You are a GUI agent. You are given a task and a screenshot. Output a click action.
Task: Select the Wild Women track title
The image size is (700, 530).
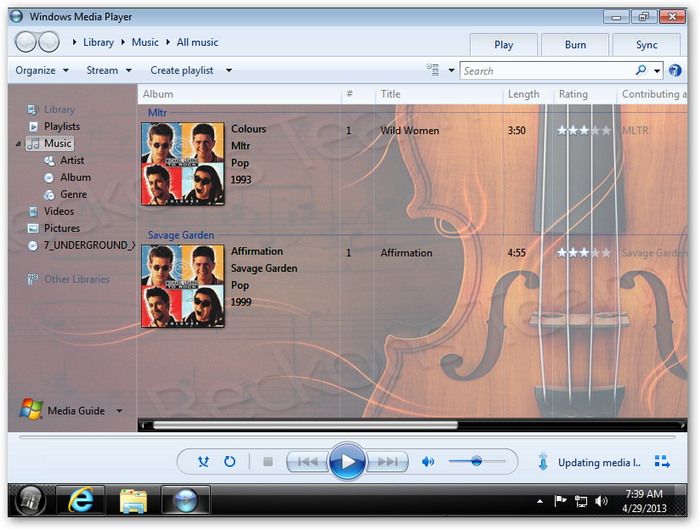point(410,131)
